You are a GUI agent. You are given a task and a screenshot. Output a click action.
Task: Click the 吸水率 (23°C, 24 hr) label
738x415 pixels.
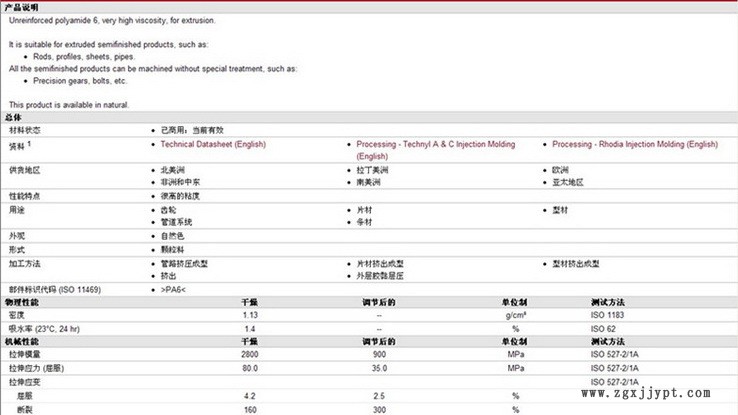pos(44,328)
